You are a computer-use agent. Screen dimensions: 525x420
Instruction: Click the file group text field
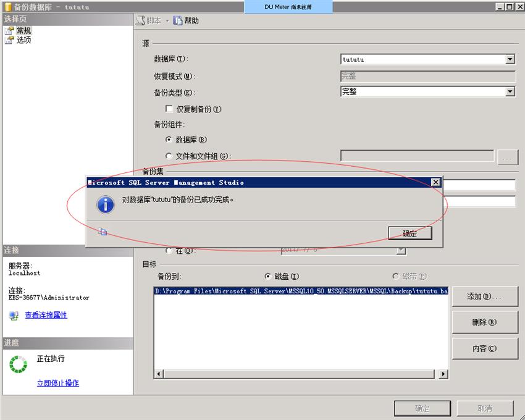coord(417,156)
